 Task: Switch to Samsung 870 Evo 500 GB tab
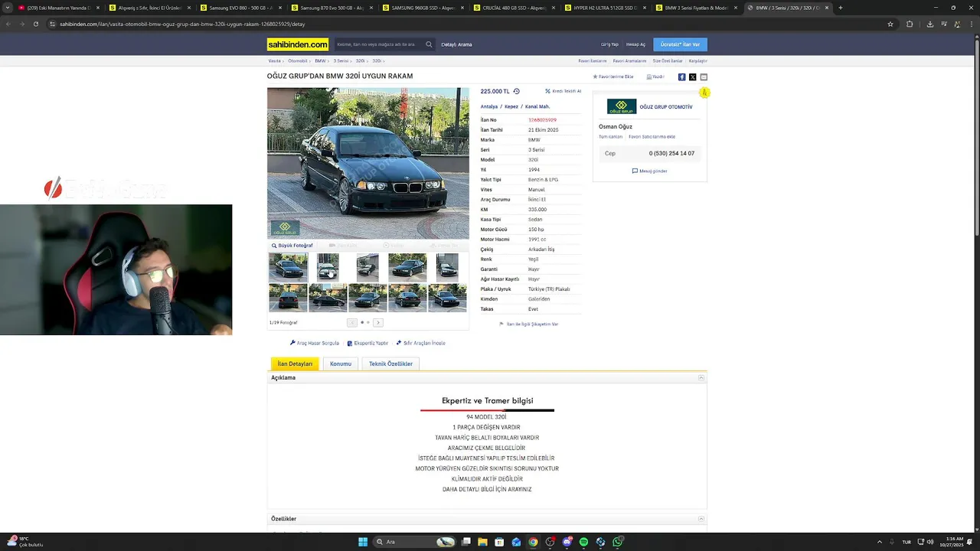(331, 8)
